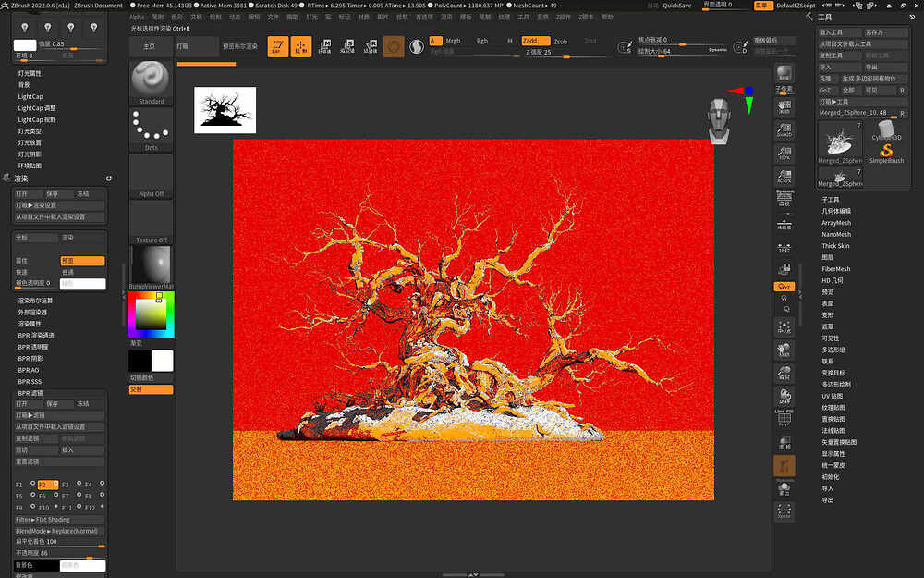Image resolution: width=924 pixels, height=578 pixels.
Task: Click the camera head orientation widget
Action: (720, 121)
